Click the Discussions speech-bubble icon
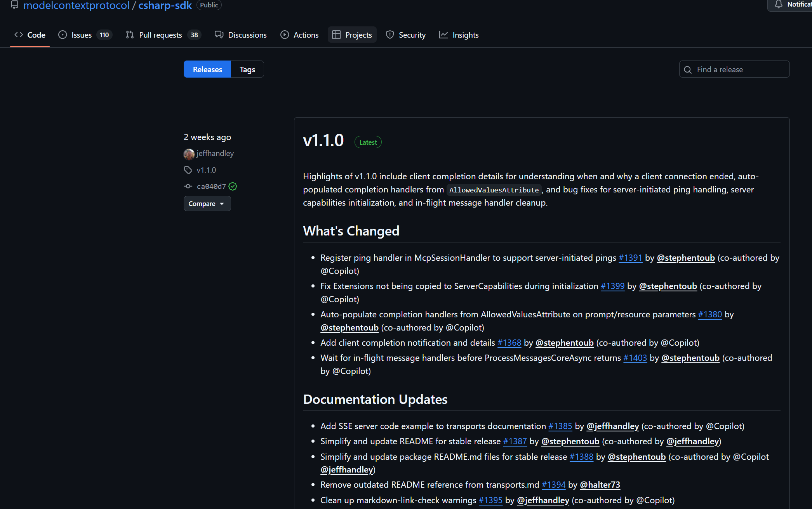 point(219,35)
